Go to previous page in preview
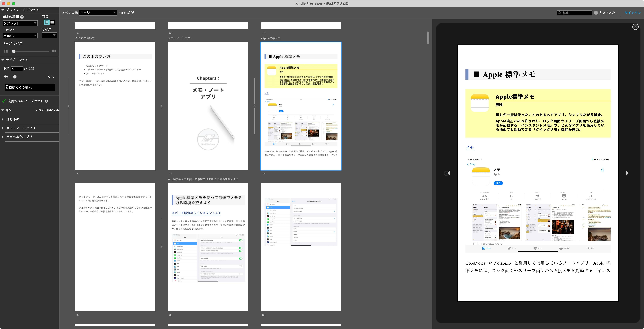This screenshot has width=644, height=329. [449, 173]
